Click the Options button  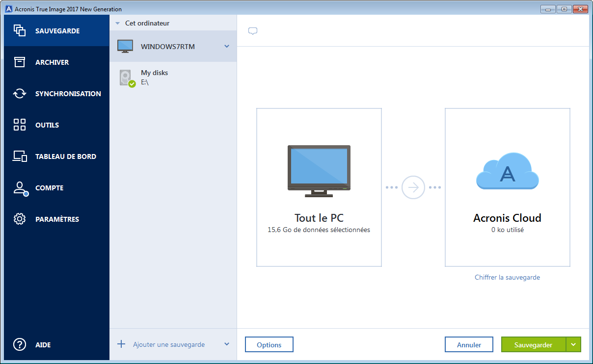(269, 345)
